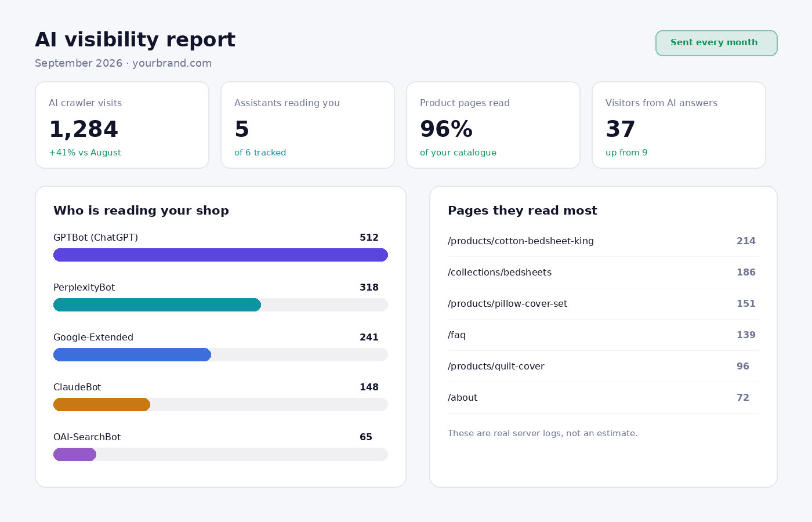Click the "PerplexityBot" label
Screen dimensions: 812x522
[84, 288]
